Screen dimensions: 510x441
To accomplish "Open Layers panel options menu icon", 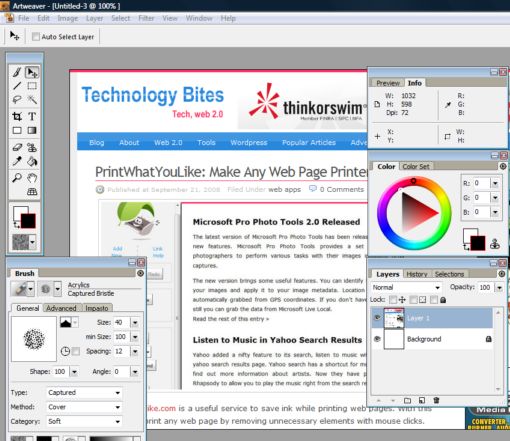I will [x=502, y=274].
